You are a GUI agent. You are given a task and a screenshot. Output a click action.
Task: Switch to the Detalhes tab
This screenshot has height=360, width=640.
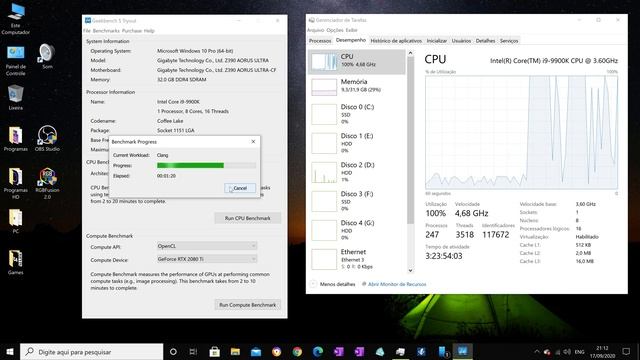coord(485,41)
